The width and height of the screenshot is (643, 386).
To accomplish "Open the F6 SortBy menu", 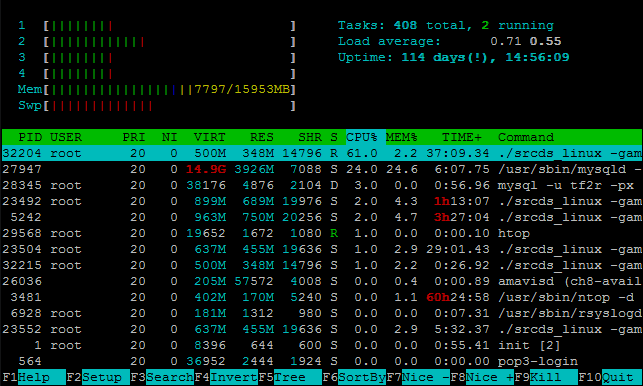I will 353,377.
